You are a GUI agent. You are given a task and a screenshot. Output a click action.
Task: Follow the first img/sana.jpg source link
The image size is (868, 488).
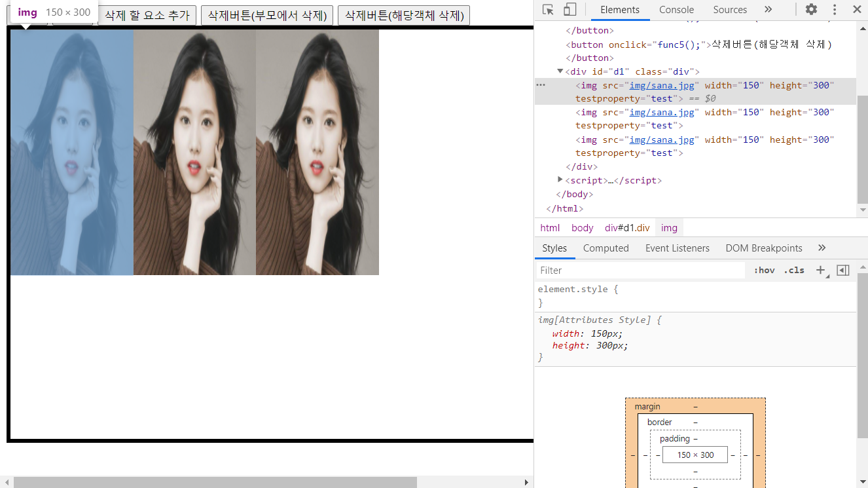click(x=662, y=85)
